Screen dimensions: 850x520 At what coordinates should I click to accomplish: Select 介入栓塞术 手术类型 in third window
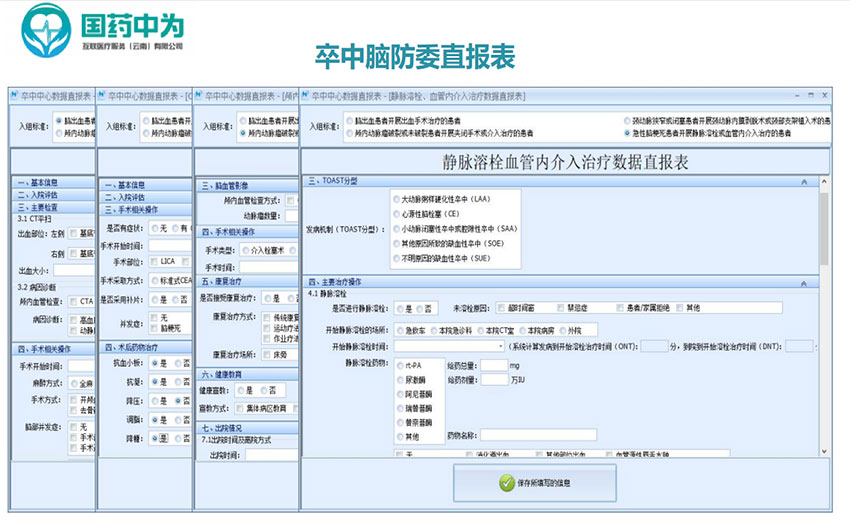246,251
